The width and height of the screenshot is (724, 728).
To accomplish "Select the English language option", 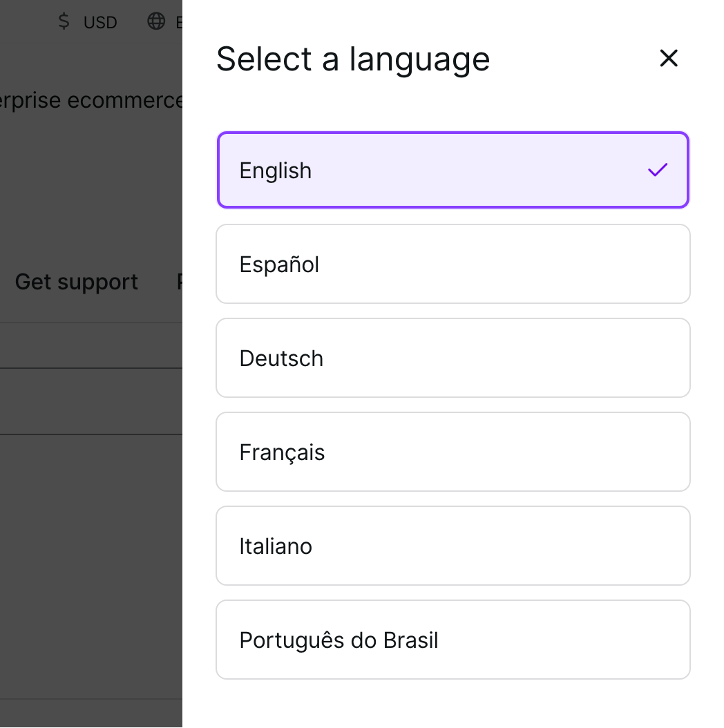I will pos(452,170).
